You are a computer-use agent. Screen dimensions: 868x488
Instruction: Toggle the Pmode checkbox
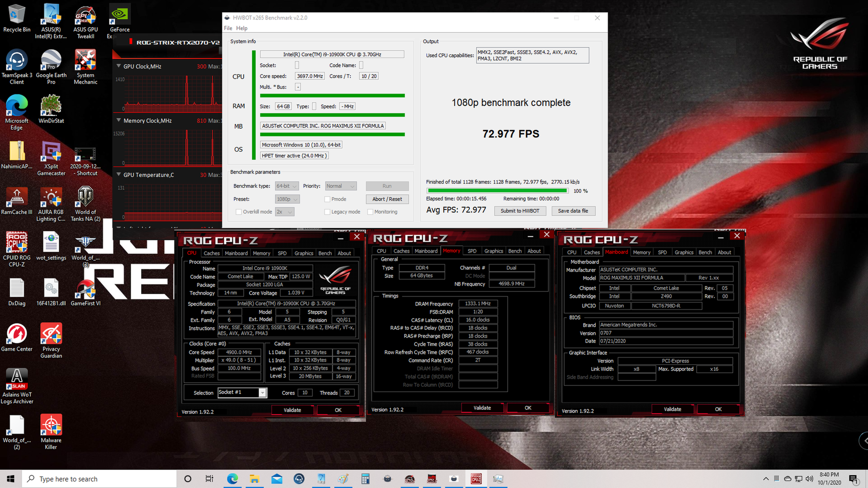[327, 199]
